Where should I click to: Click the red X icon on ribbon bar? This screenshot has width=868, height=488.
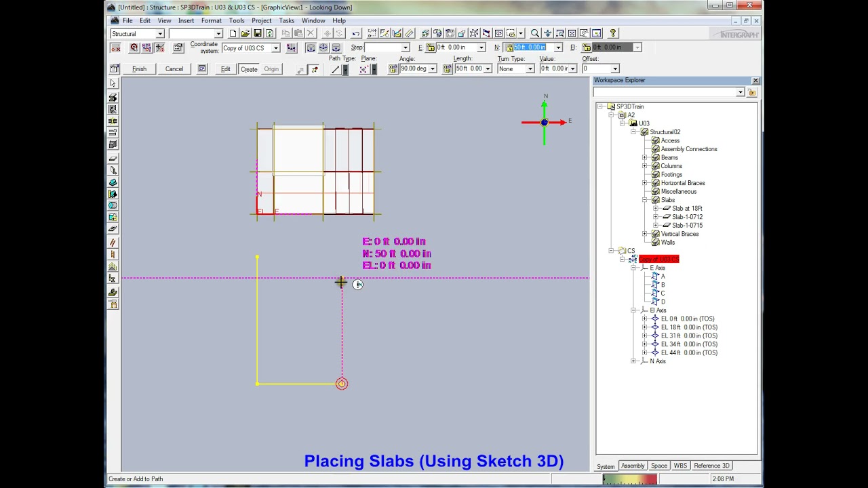[x=115, y=48]
